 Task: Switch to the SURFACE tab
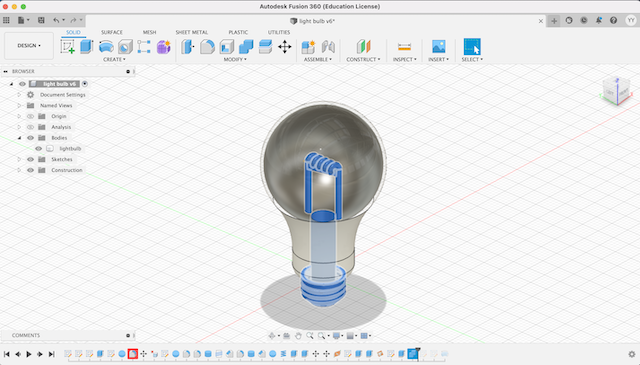pyautogui.click(x=112, y=32)
